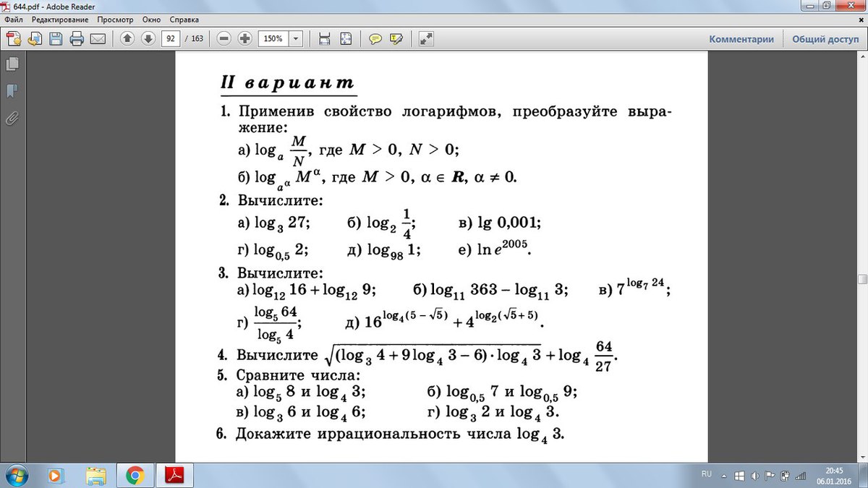Click the heading 'II вариант'
868x488 pixels.
point(288,83)
